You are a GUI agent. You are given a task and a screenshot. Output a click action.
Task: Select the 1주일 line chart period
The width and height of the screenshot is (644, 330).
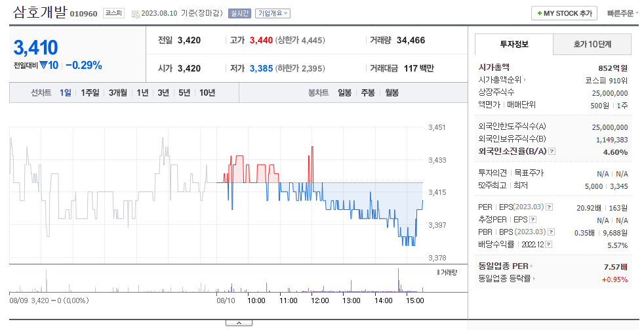(90, 93)
